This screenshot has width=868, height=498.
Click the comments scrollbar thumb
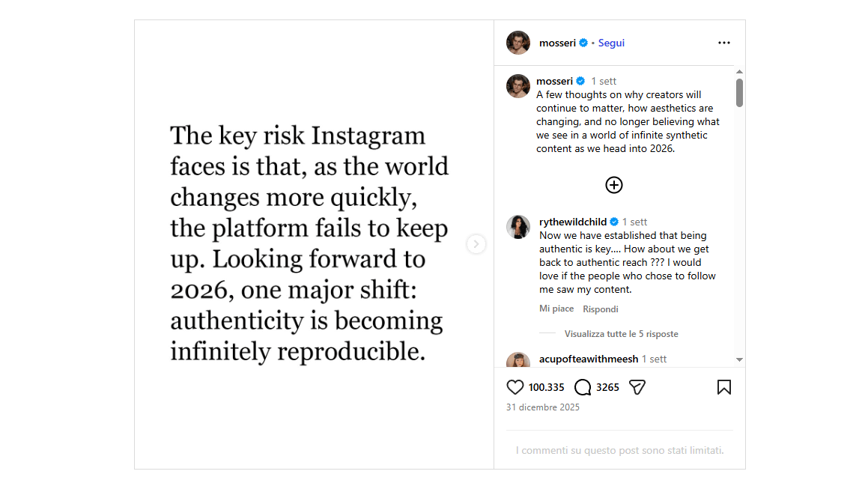tap(739, 93)
